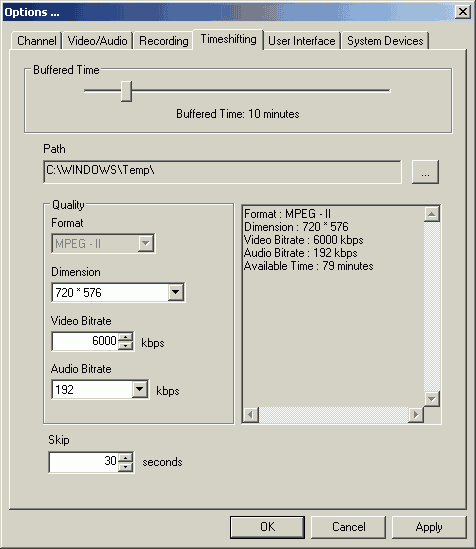Click 'Available Time : 79 minutes' text

[309, 266]
